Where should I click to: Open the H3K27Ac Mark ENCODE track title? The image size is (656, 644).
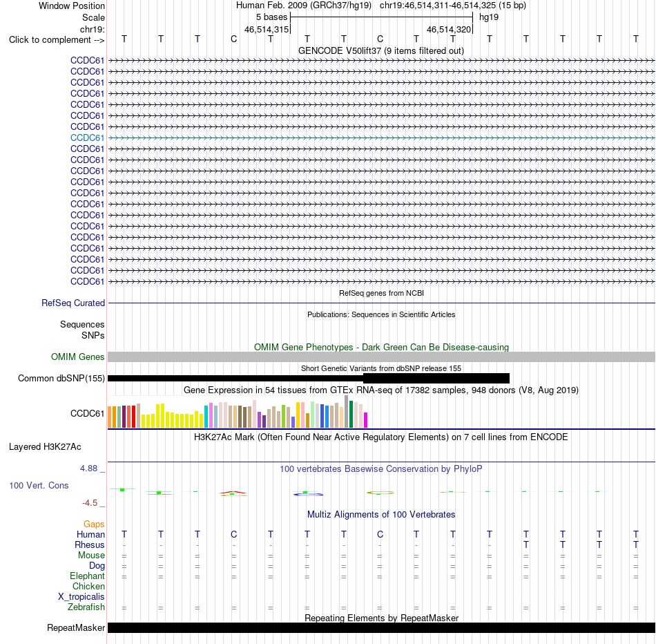[380, 437]
